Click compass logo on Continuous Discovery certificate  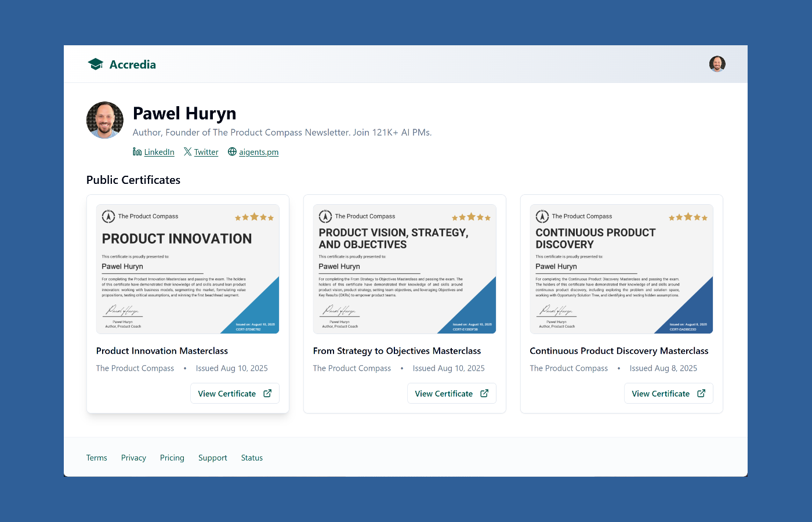(x=542, y=216)
